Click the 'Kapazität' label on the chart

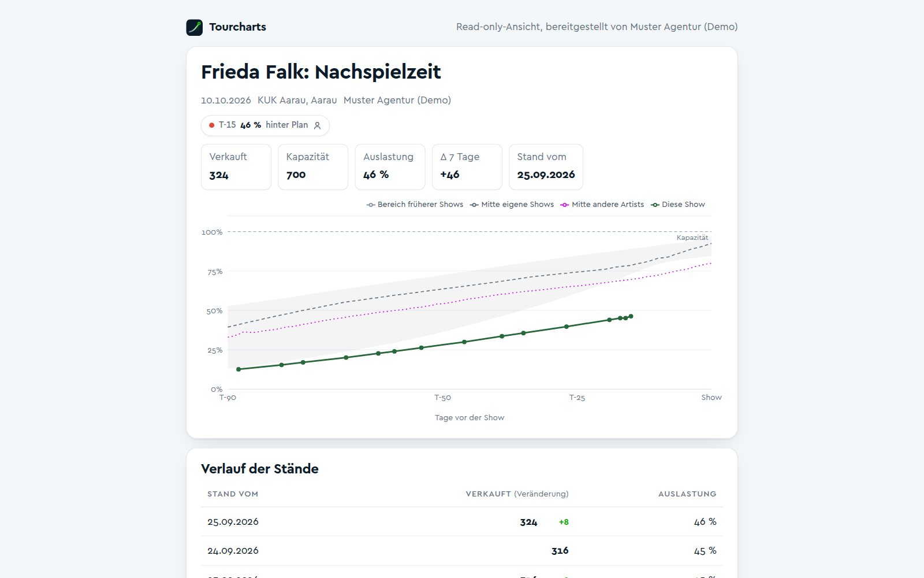click(692, 238)
